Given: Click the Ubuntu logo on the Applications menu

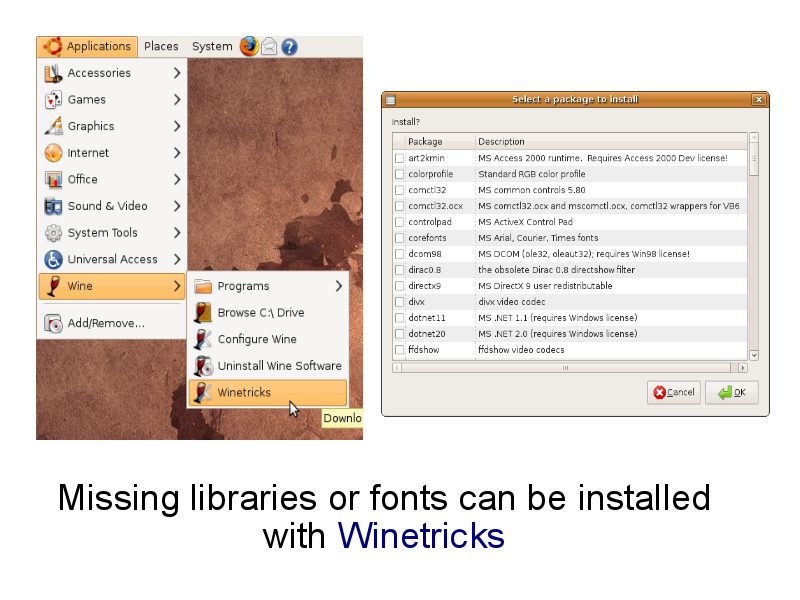Looking at the screenshot, I should pos(53,46).
